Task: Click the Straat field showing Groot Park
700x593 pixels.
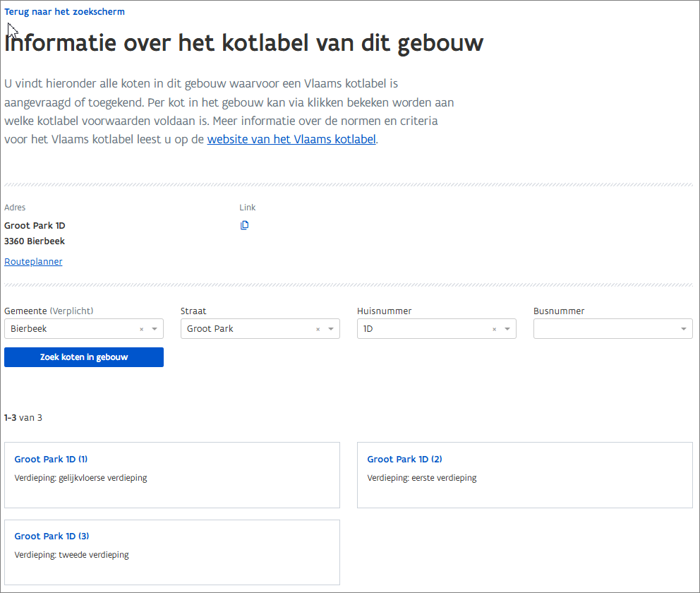Action: 247,329
